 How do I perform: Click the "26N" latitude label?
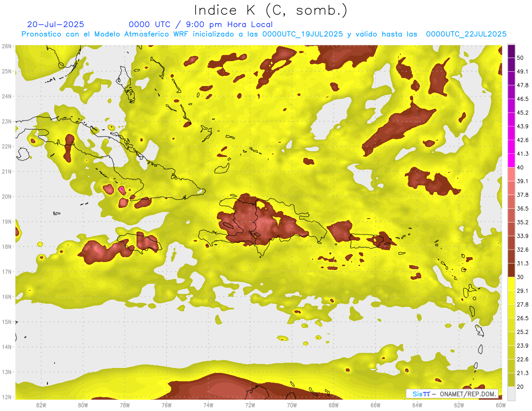tap(6, 46)
